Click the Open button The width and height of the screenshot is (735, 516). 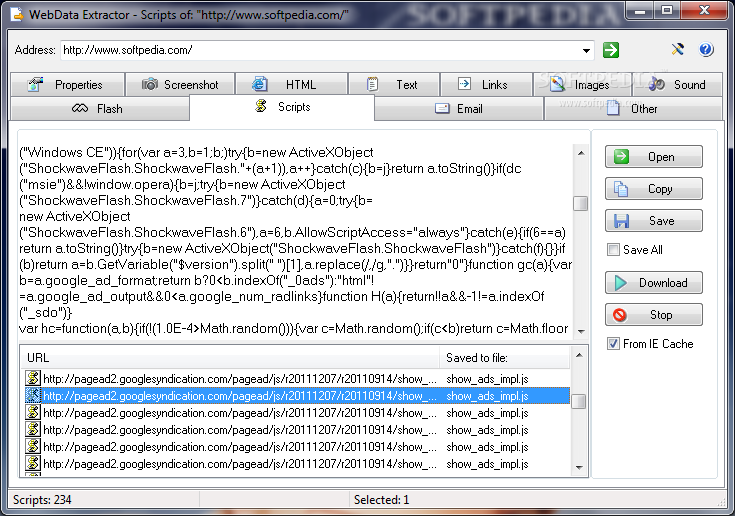[x=653, y=157]
